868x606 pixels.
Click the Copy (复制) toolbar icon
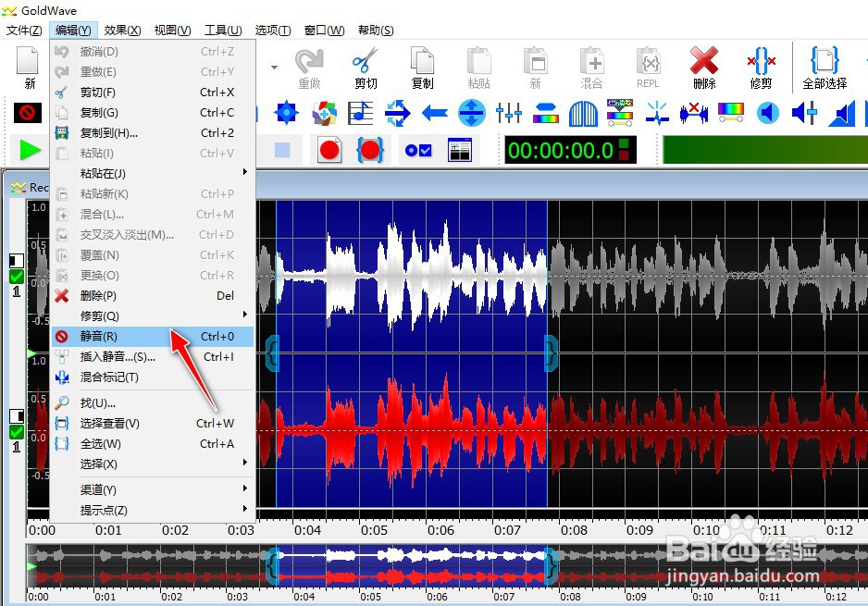pyautogui.click(x=422, y=68)
